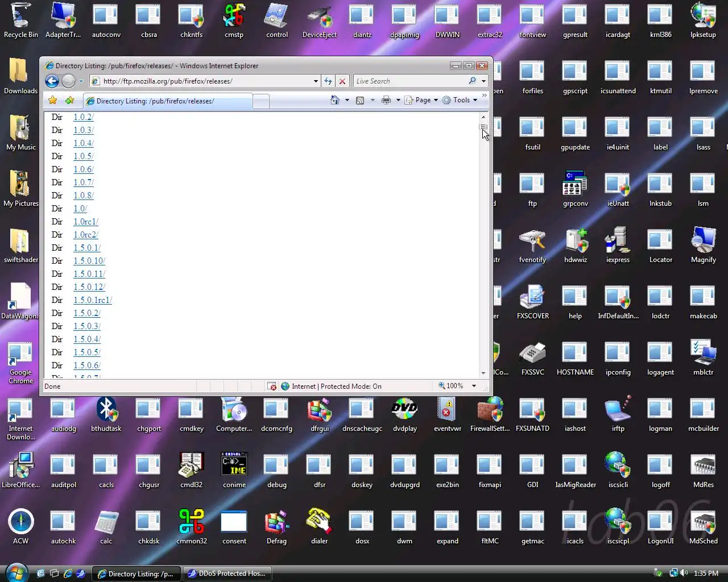728x582 pixels.
Task: Click Add to Favorites star-plus icon
Action: [x=69, y=101]
